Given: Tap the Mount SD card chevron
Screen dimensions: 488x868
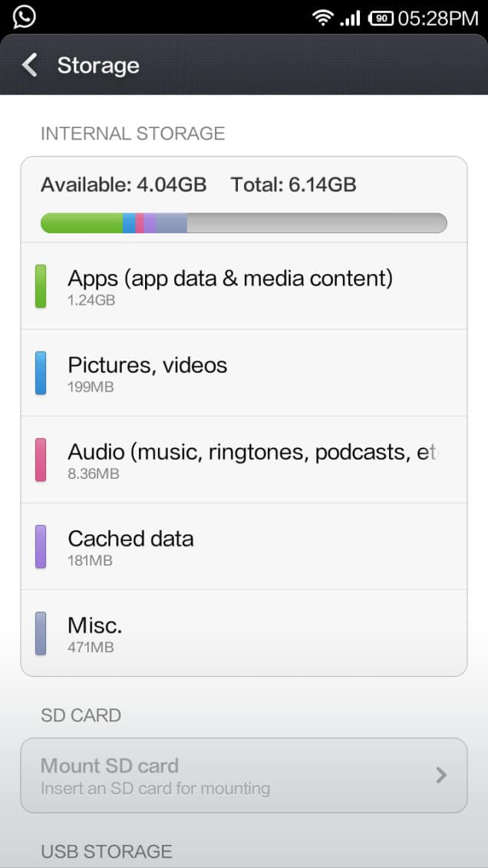Looking at the screenshot, I should pos(441,775).
